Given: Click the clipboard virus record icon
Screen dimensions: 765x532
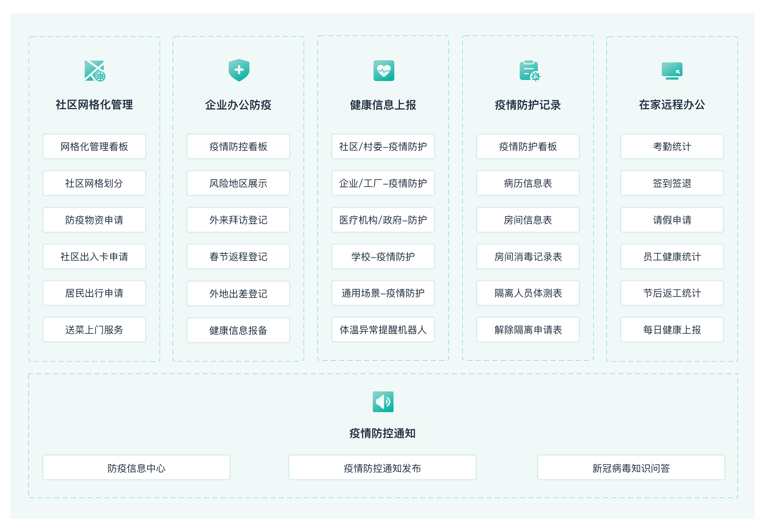Looking at the screenshot, I should coord(529,71).
